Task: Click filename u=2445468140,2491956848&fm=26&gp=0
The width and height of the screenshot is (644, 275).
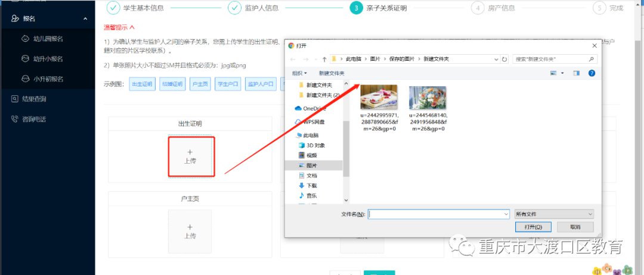Action: pos(428,121)
